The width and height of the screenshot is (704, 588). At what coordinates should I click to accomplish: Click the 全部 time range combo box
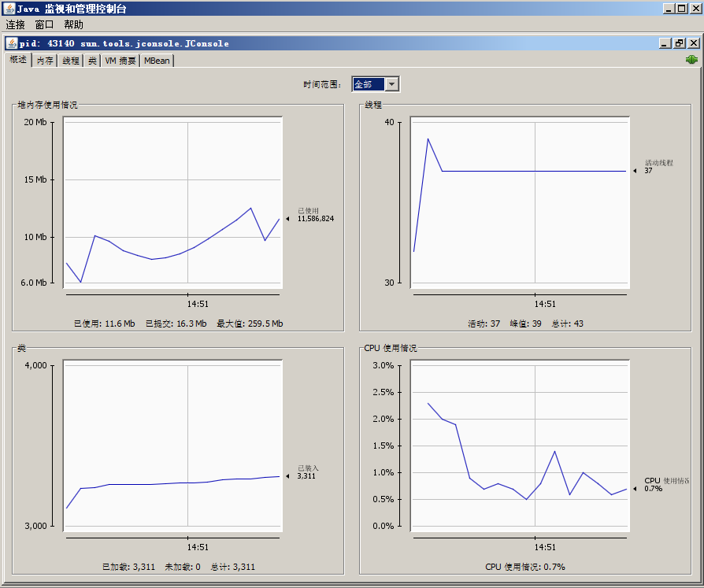click(x=368, y=84)
